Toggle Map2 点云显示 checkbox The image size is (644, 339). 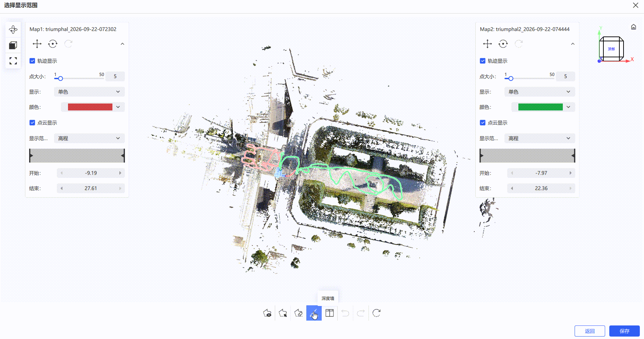483,123
